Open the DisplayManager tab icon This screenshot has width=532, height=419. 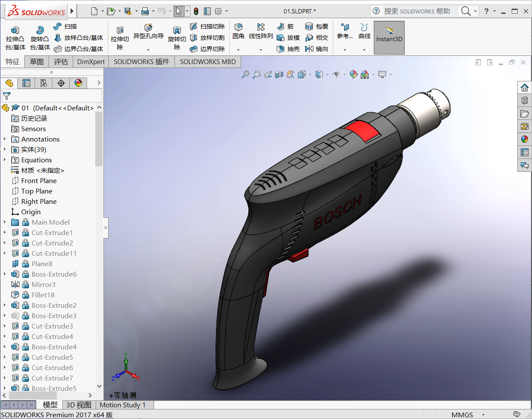78,83
